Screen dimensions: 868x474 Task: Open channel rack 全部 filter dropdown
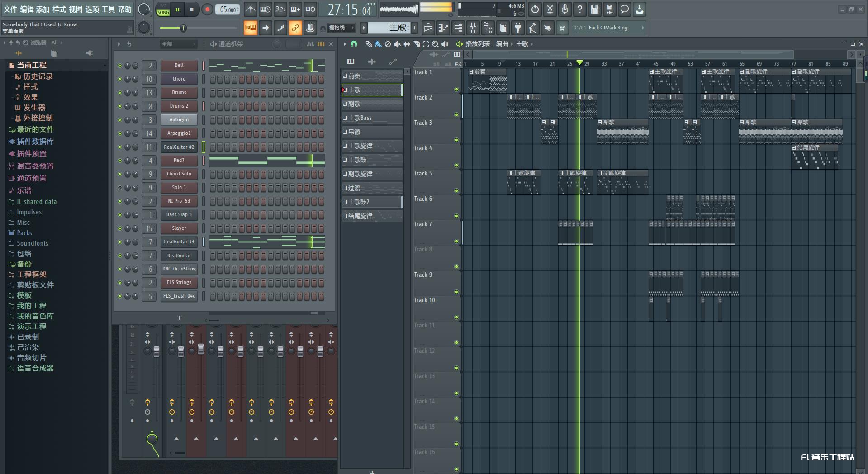[x=178, y=44]
